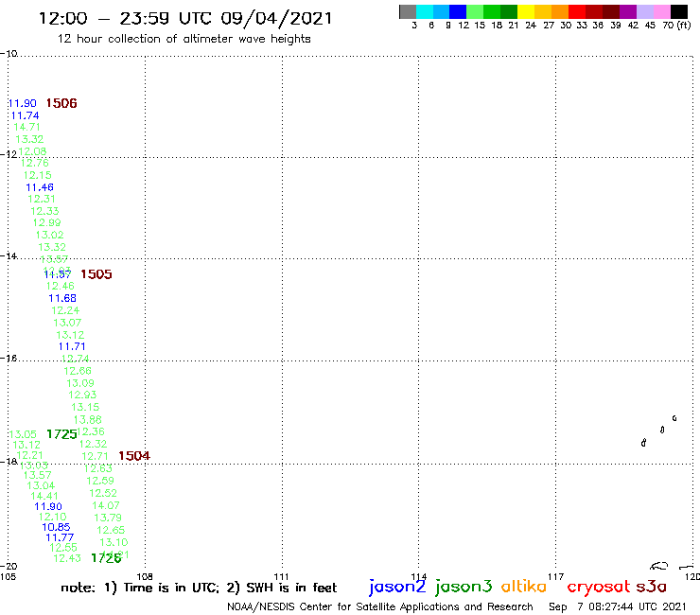
Task: Click the blue wave height value 11.46
Action: (40, 187)
